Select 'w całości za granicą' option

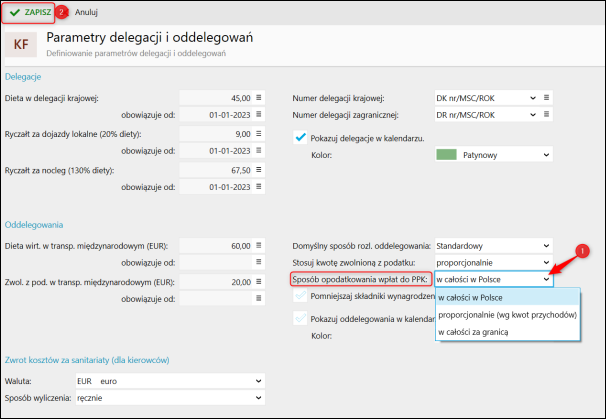pyautogui.click(x=507, y=332)
